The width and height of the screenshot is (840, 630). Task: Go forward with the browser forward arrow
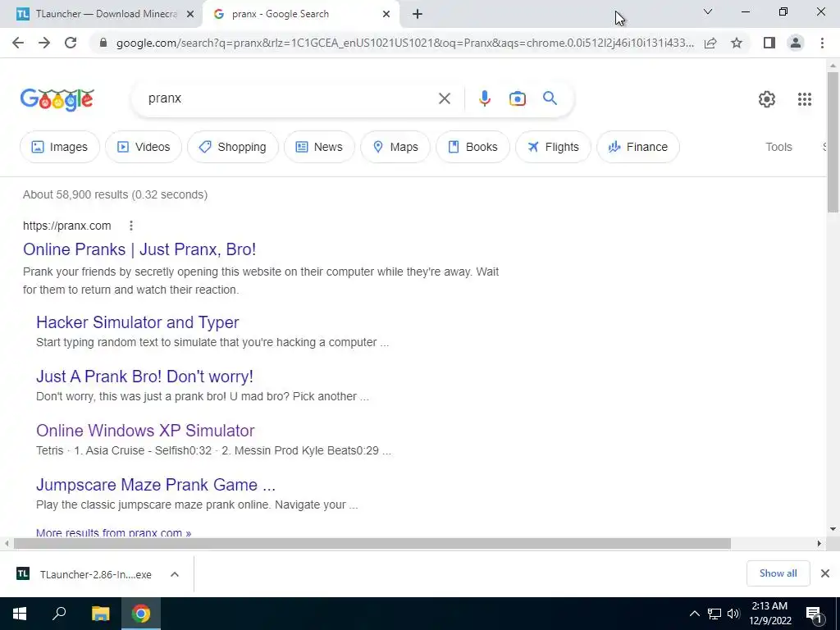[x=44, y=43]
